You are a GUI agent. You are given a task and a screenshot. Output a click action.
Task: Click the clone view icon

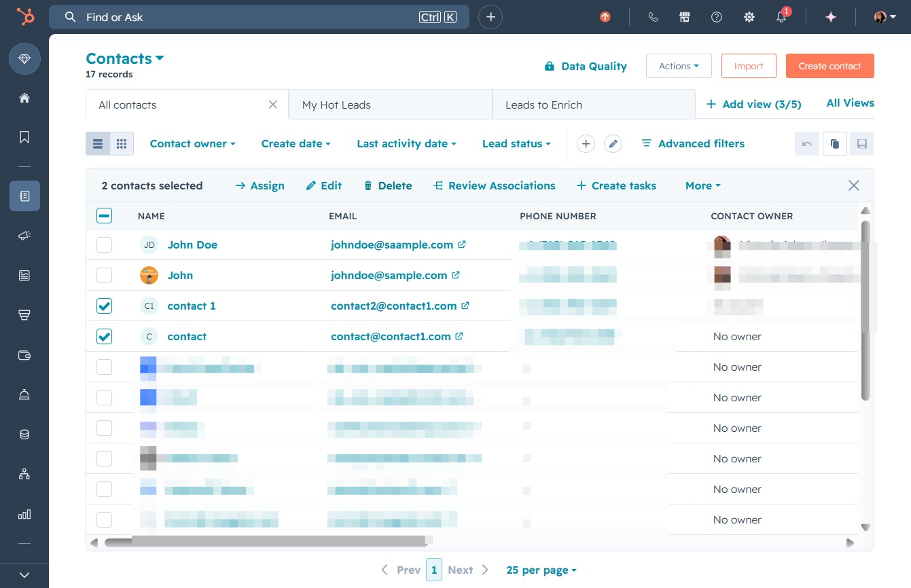pos(835,144)
